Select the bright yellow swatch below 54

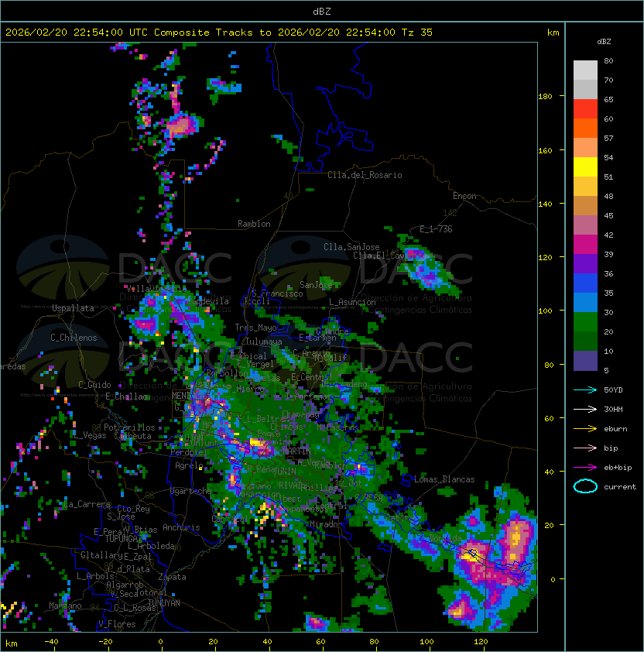pyautogui.click(x=585, y=166)
